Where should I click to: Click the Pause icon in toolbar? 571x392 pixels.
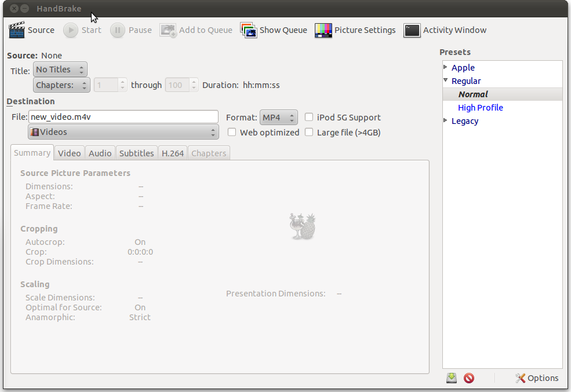(118, 30)
